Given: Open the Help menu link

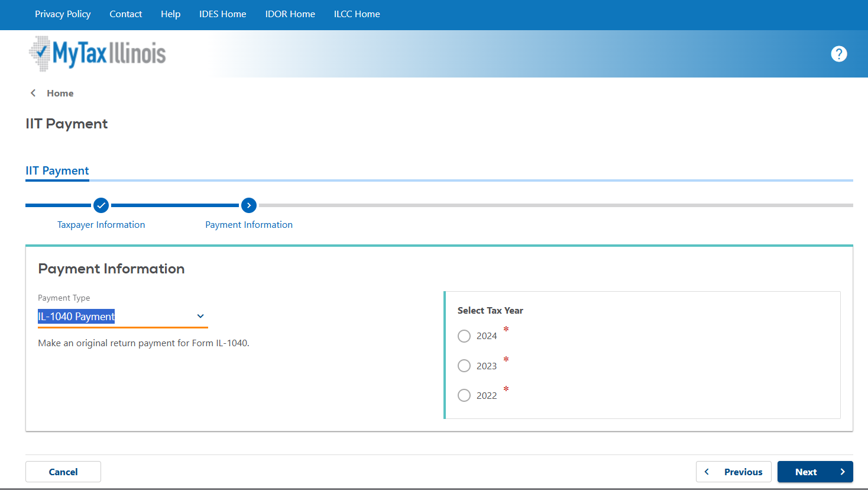Looking at the screenshot, I should [x=170, y=14].
